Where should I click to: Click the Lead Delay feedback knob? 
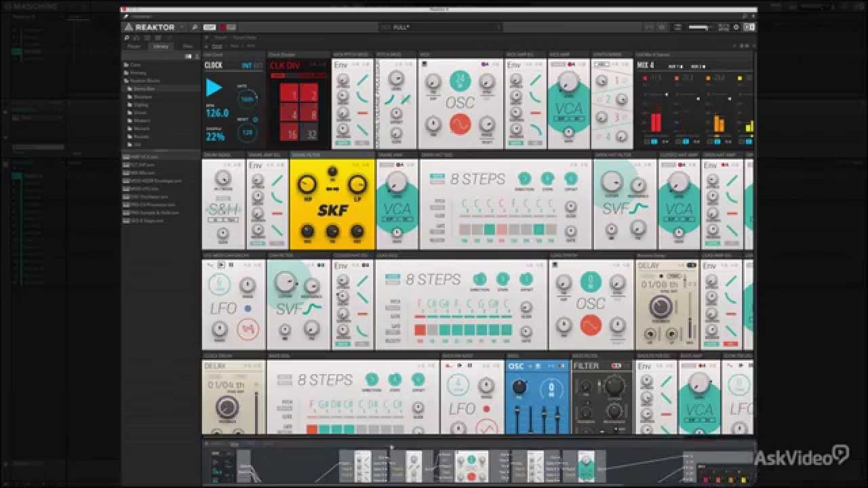[x=660, y=308]
